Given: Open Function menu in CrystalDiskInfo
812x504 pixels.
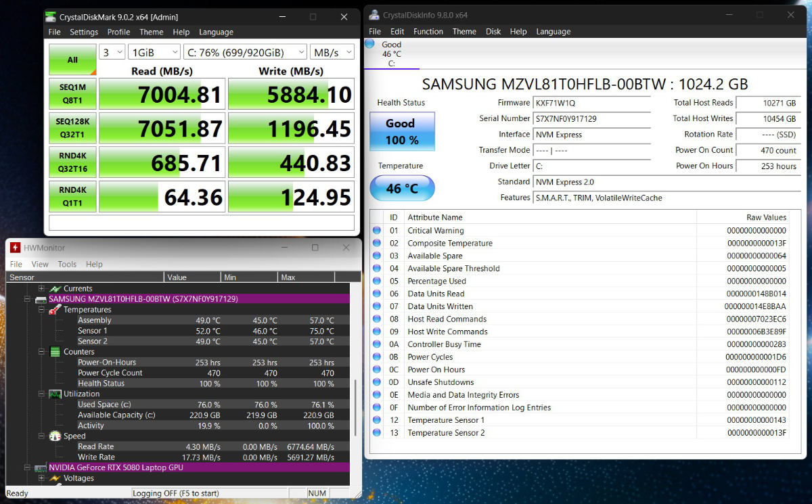Looking at the screenshot, I should 428,32.
